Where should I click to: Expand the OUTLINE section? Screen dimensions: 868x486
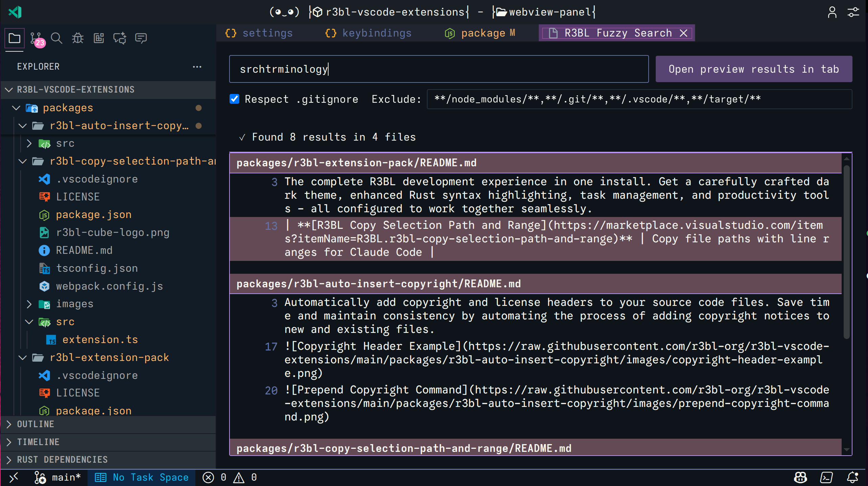tap(35, 424)
